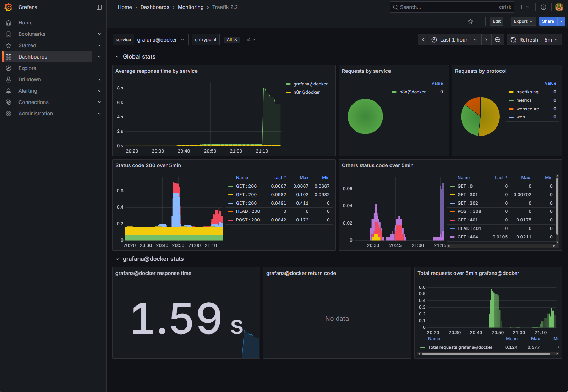Click the Requests by service panel title
568x392 pixels.
[x=366, y=71]
